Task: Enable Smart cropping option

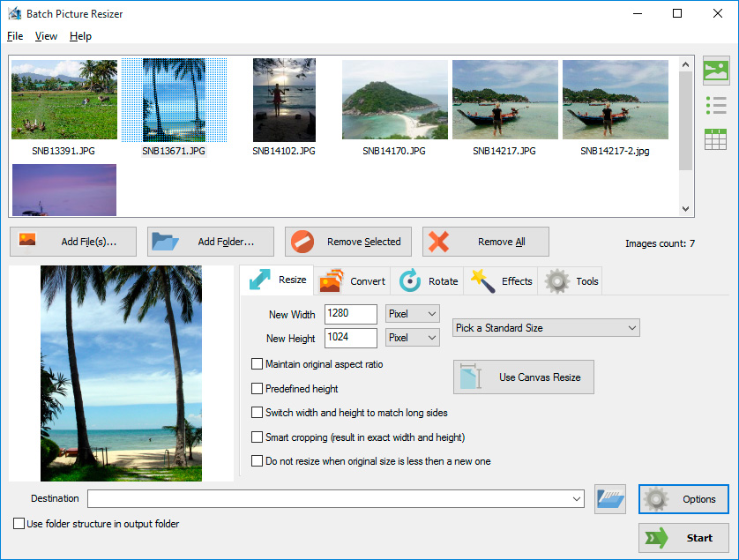Action: (x=257, y=436)
